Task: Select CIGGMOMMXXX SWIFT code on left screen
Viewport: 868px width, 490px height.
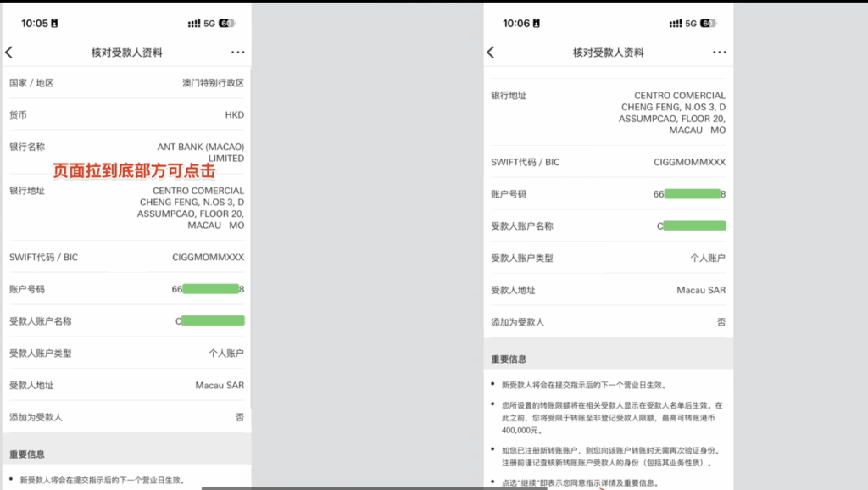Action: (x=209, y=258)
